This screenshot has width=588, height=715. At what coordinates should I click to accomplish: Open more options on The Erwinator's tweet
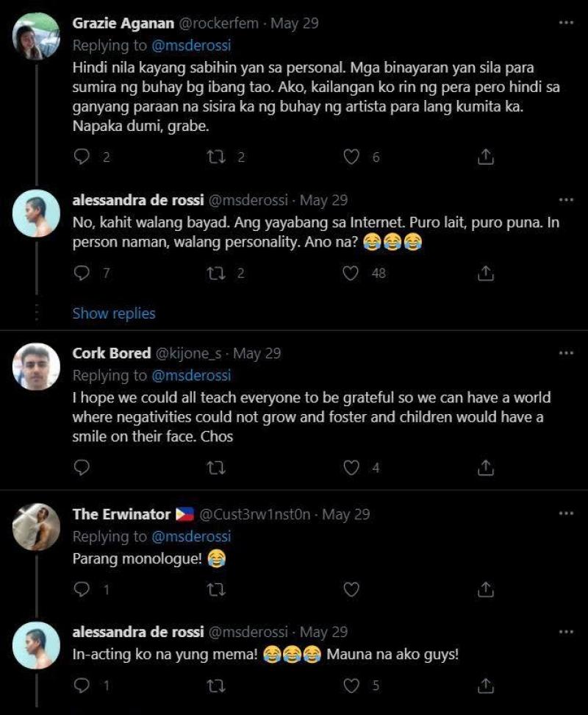point(566,513)
